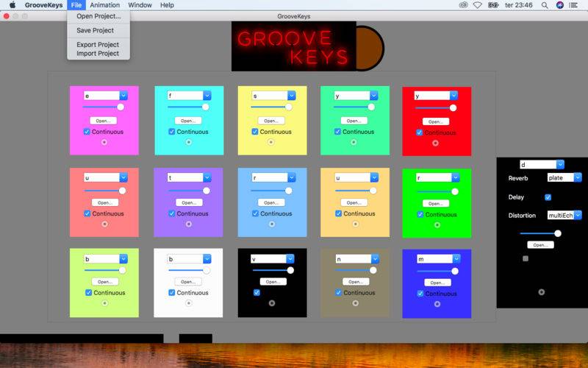The image size is (588, 368).
Task: Open key dropdown 't' in purple pad
Action: coord(207,177)
